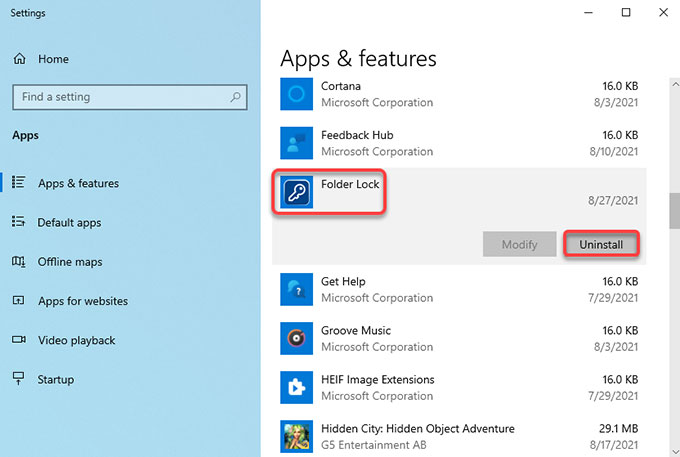Select the Folder Lock key icon
The width and height of the screenshot is (680, 457).
coord(296,192)
